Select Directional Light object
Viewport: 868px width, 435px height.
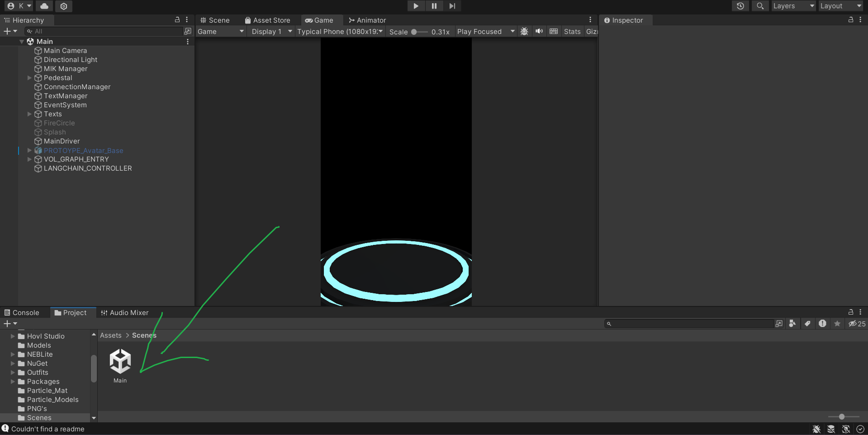[70, 60]
